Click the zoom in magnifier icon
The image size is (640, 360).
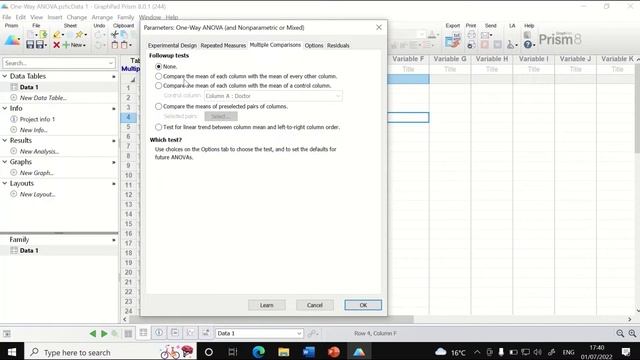[632, 333]
